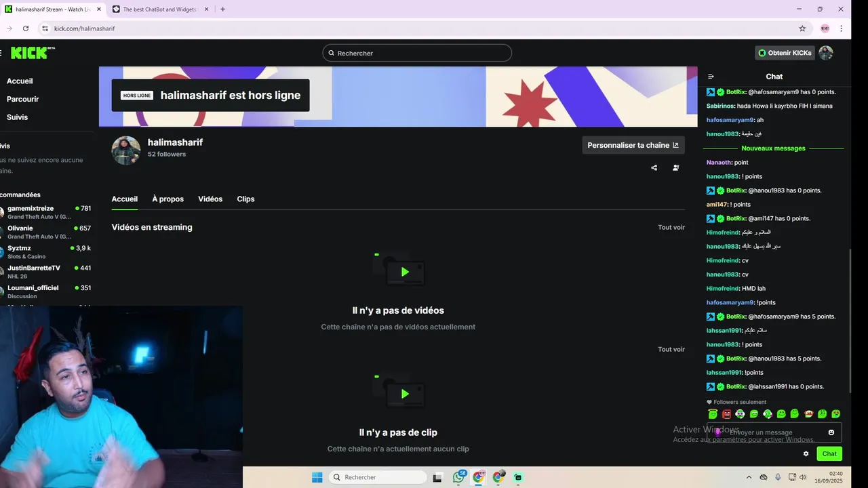Insert the green headphones emote third in row
This screenshot has height=488, width=868.
(x=740, y=413)
